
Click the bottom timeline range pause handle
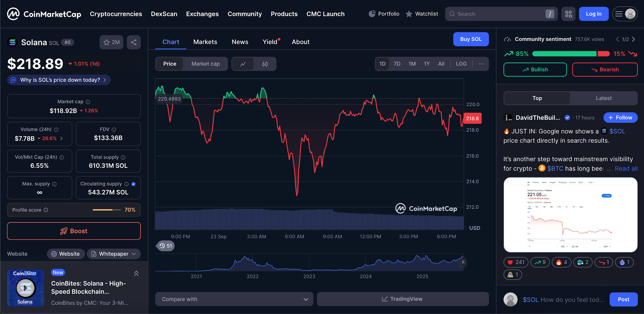(463, 262)
